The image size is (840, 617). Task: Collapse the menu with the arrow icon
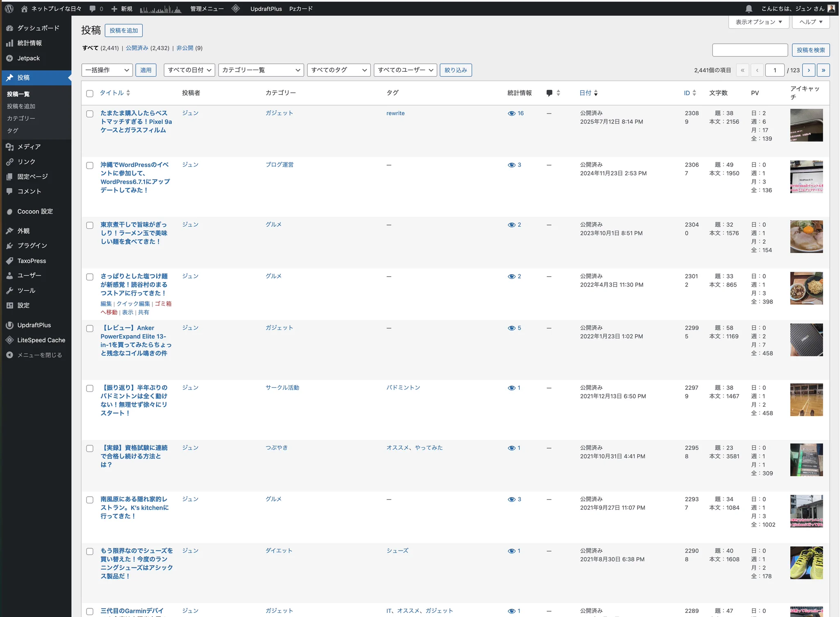(10, 355)
